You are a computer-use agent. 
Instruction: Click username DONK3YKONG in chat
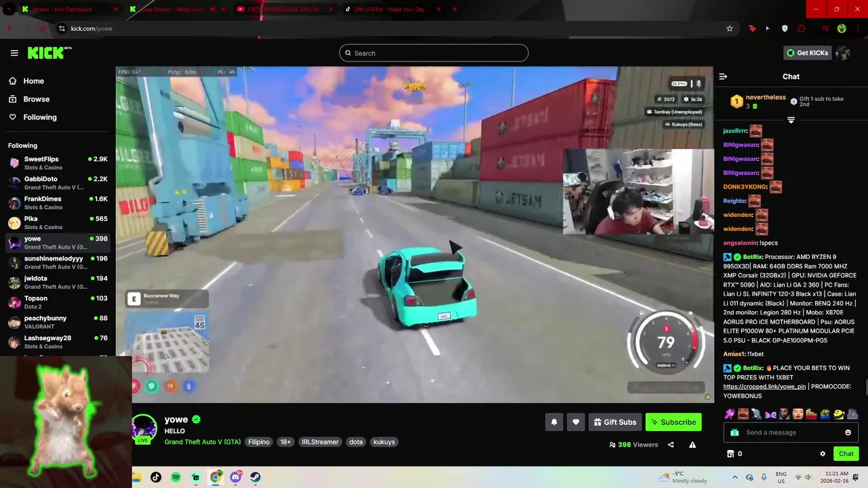[x=745, y=187]
